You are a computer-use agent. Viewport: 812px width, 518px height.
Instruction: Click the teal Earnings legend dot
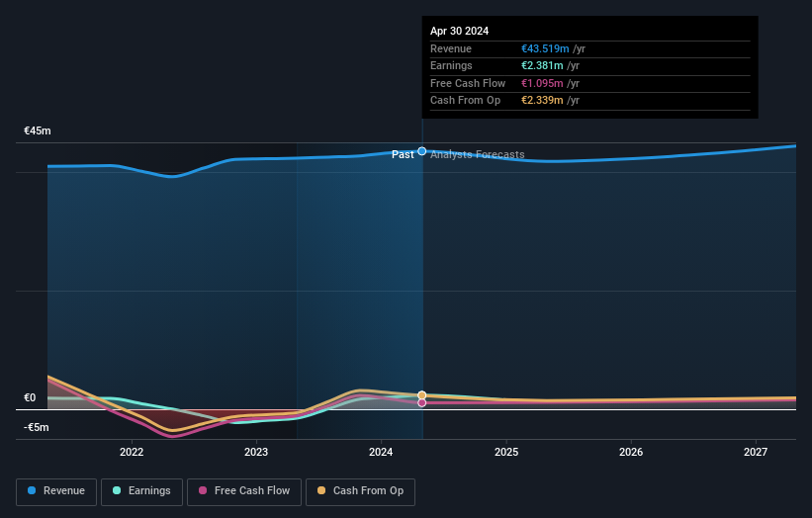(x=117, y=490)
